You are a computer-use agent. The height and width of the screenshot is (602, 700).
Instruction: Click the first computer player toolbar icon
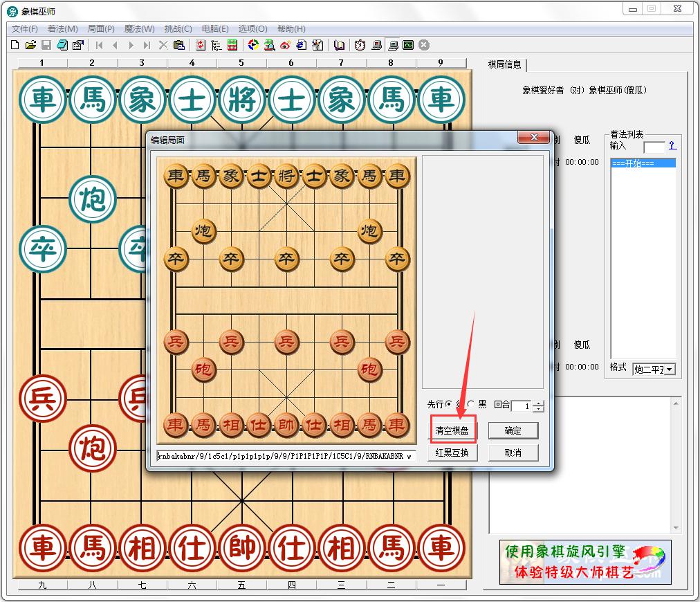[377, 45]
